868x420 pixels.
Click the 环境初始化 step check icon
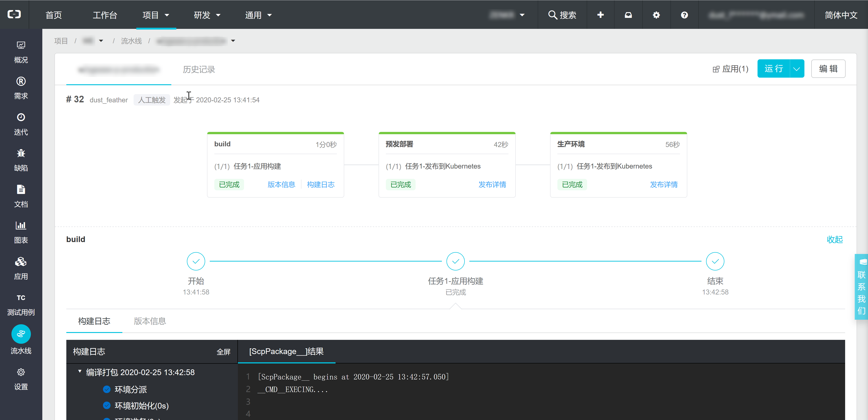107,405
